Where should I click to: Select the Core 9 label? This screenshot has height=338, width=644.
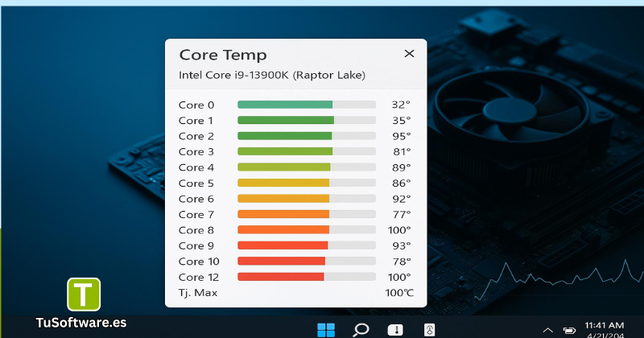point(196,245)
